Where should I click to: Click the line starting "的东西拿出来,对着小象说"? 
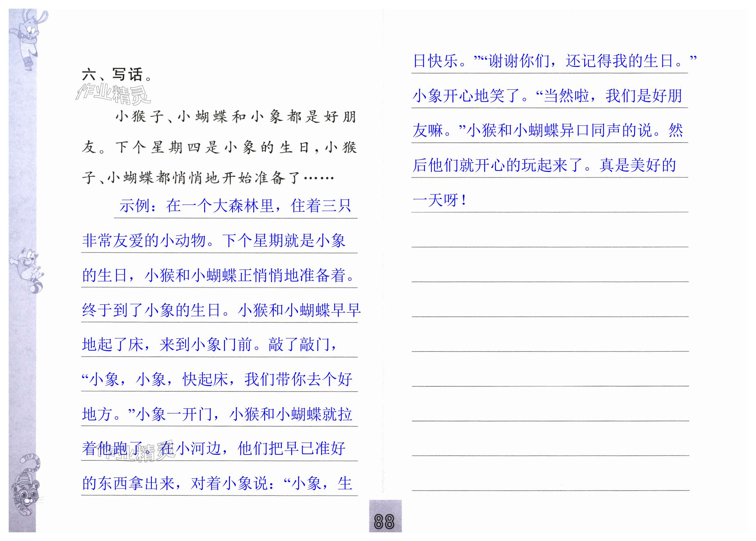tap(217, 484)
